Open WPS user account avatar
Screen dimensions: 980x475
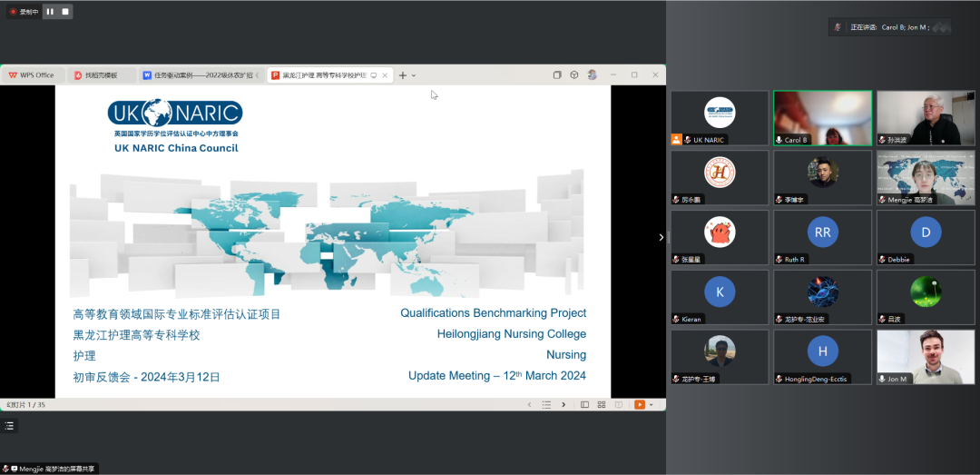(592, 75)
